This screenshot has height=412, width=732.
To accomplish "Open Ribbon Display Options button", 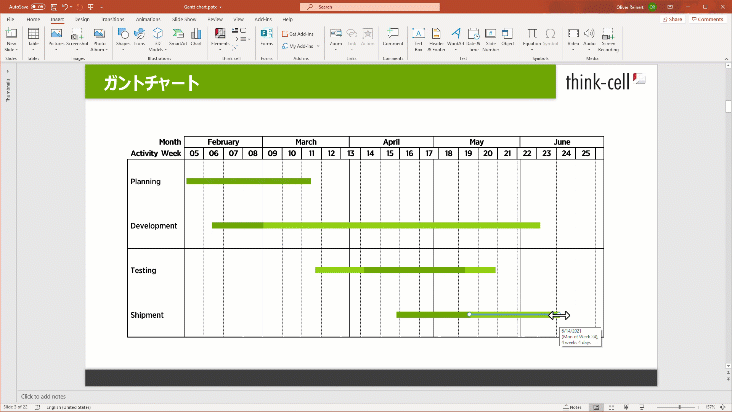I will click(670, 7).
